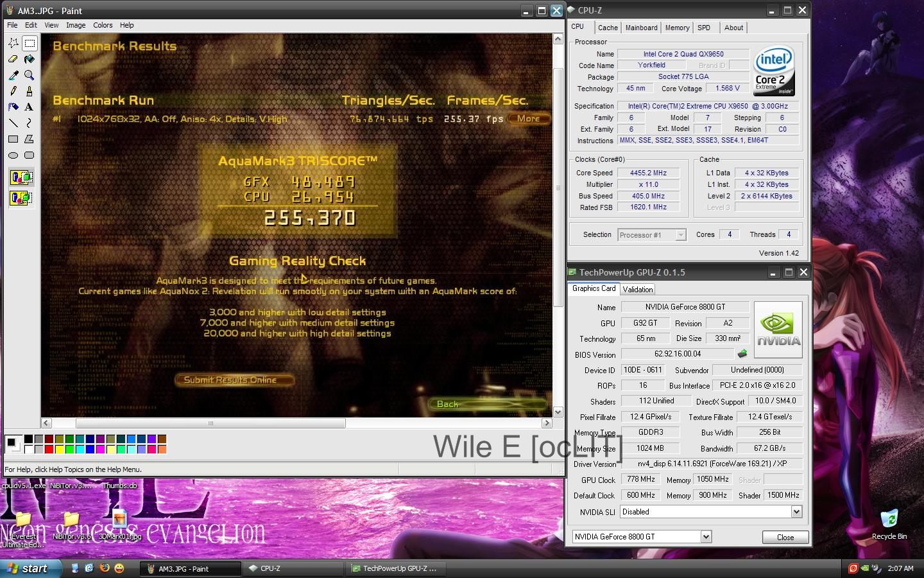Open the 3DMark01.jpg desktop file
Screen dimensions: 924x578
[x=119, y=525]
